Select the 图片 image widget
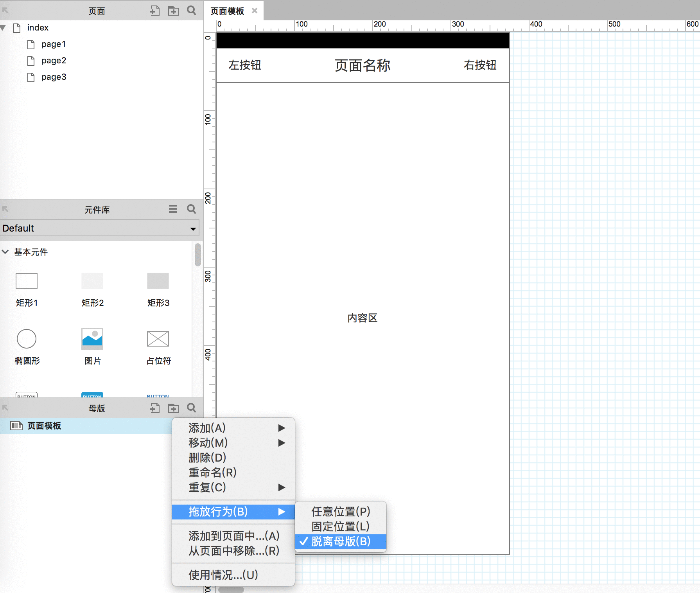700x593 pixels. pos(92,347)
